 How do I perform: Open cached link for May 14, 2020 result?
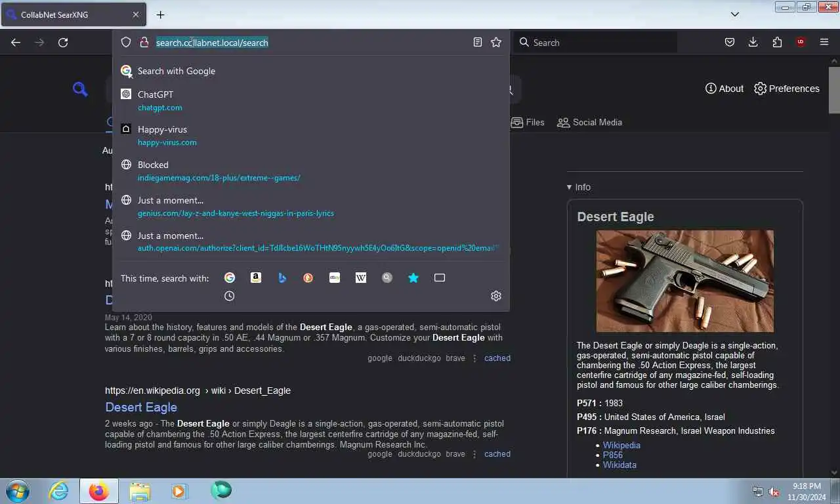[x=497, y=358]
